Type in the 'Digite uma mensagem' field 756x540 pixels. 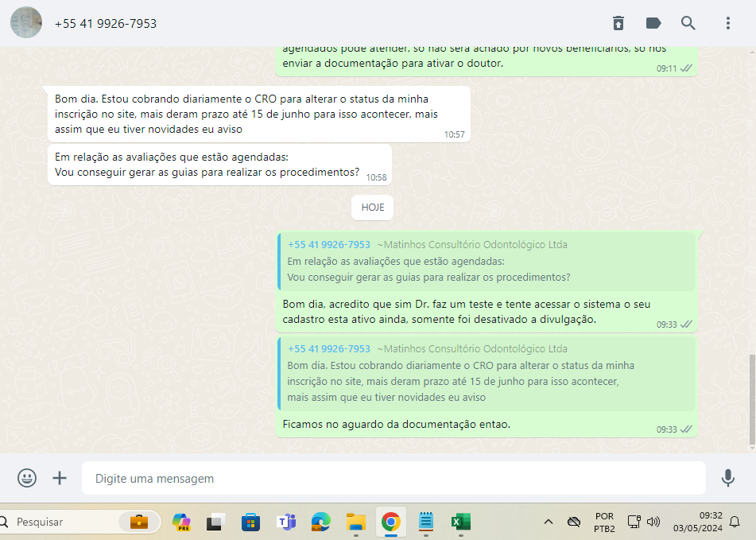pos(394,479)
